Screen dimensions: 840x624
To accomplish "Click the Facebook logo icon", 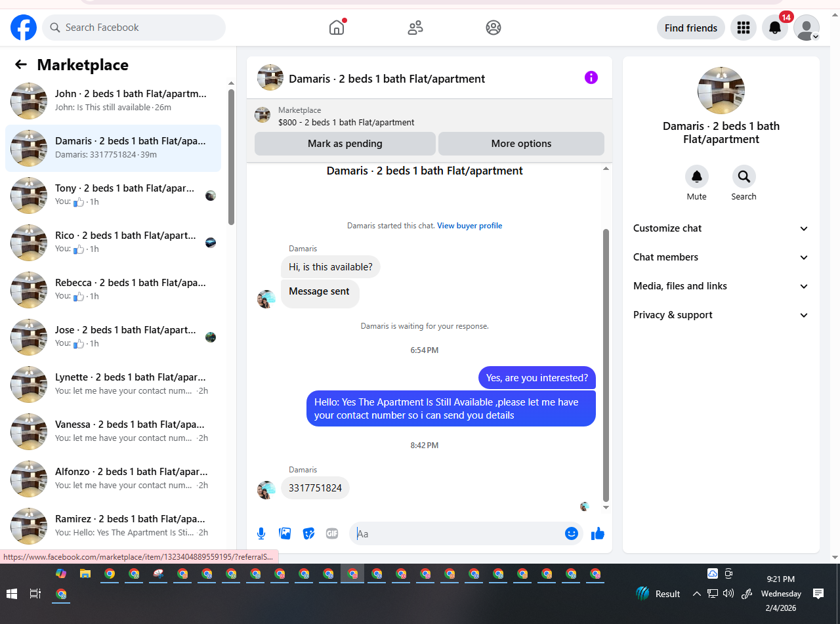I will point(24,28).
